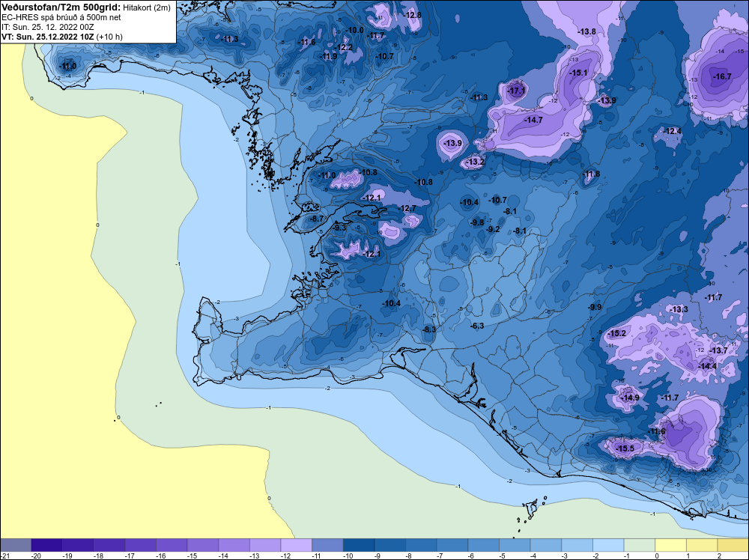The height and width of the screenshot is (560, 749).
Task: Click the -12.2 temperature value
Action: pyautogui.click(x=344, y=47)
